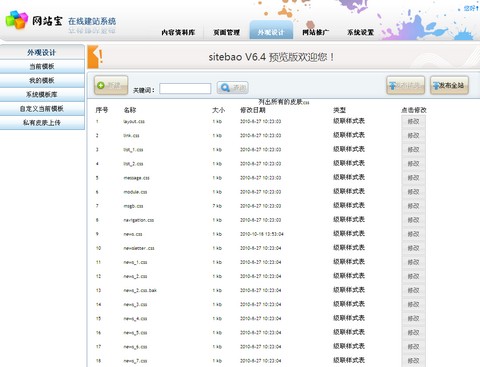Click 修改 for navigation.css row
This screenshot has height=367, width=480.
coord(413,220)
